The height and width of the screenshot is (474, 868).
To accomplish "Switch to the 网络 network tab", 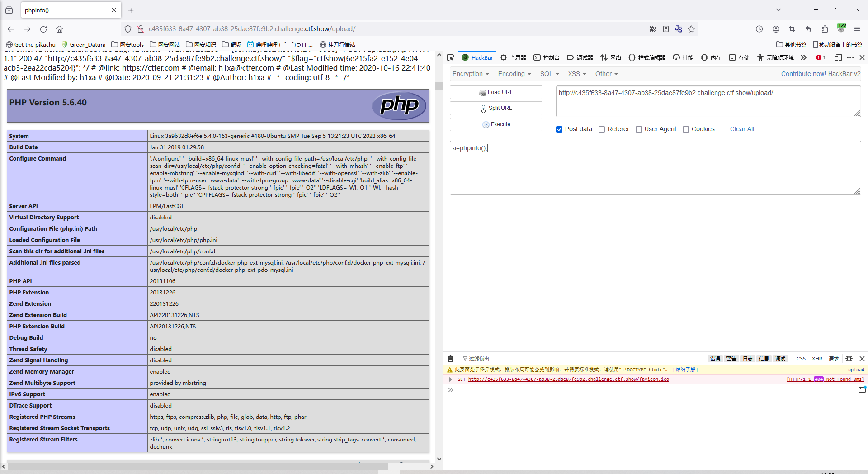I will click(611, 57).
